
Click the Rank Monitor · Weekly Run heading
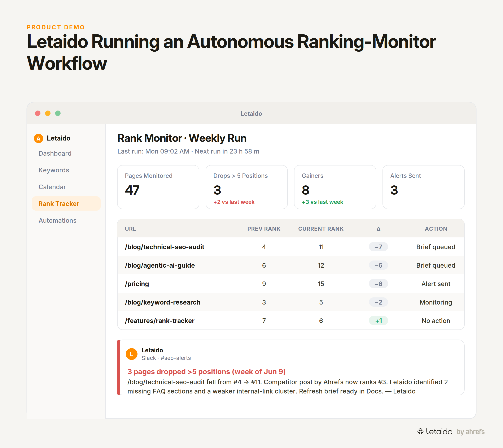182,138
